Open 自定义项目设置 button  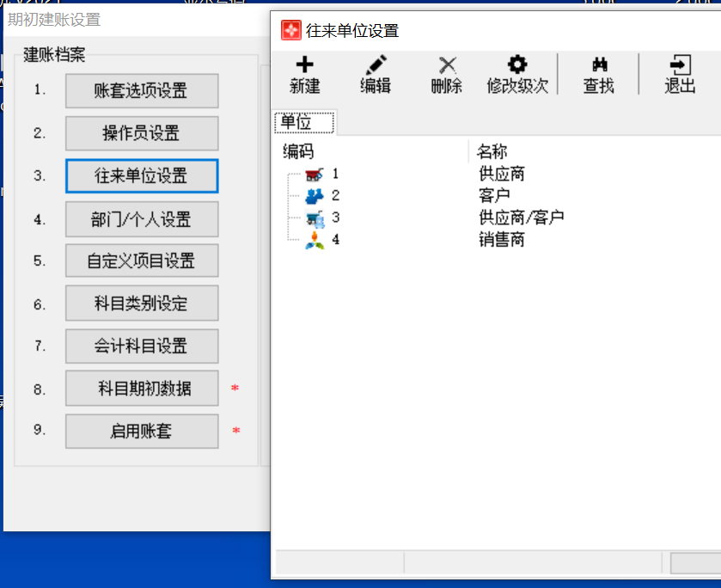click(x=142, y=261)
